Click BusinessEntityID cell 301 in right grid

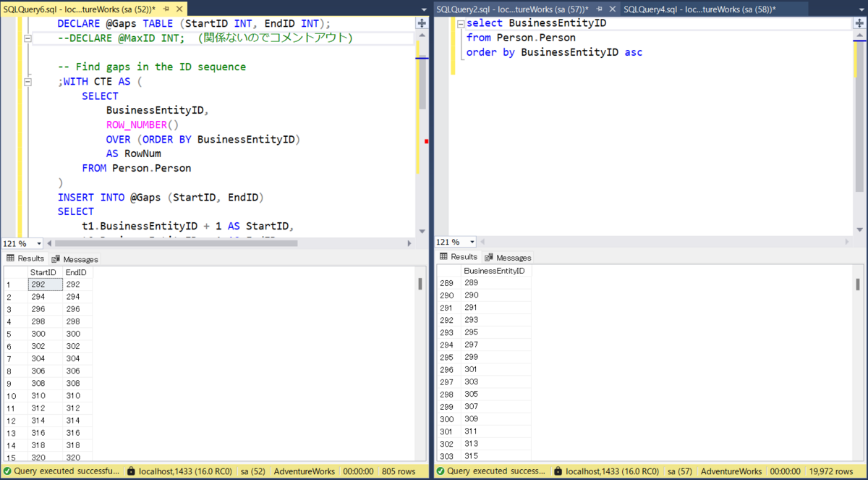(x=496, y=369)
